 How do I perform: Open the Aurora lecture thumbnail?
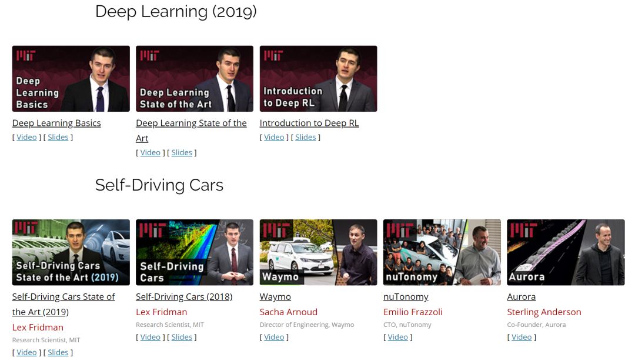tap(566, 252)
